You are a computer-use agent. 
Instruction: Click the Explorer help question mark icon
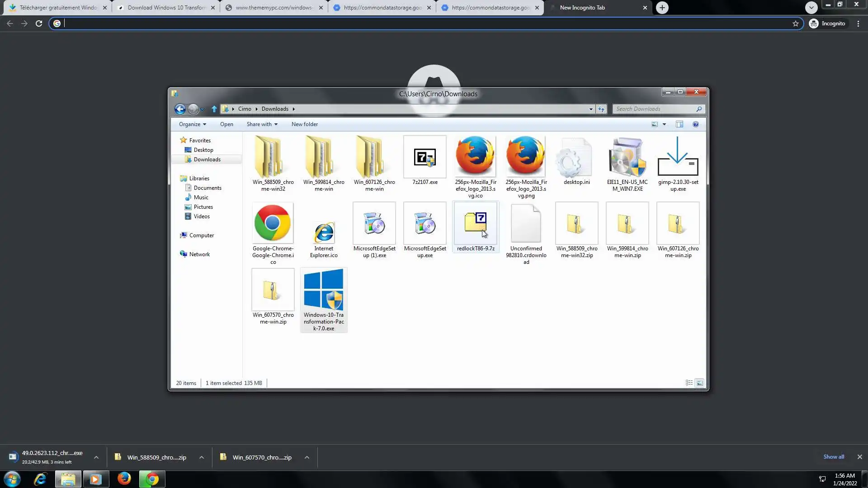click(x=696, y=124)
